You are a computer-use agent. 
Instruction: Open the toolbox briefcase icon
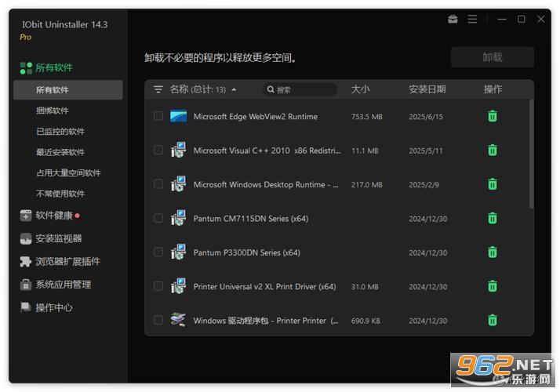(x=453, y=19)
